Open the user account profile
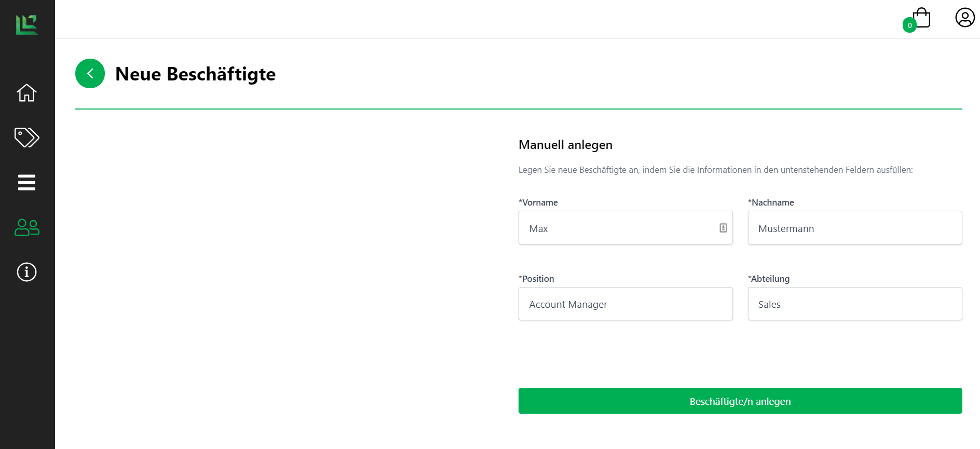 [x=965, y=18]
